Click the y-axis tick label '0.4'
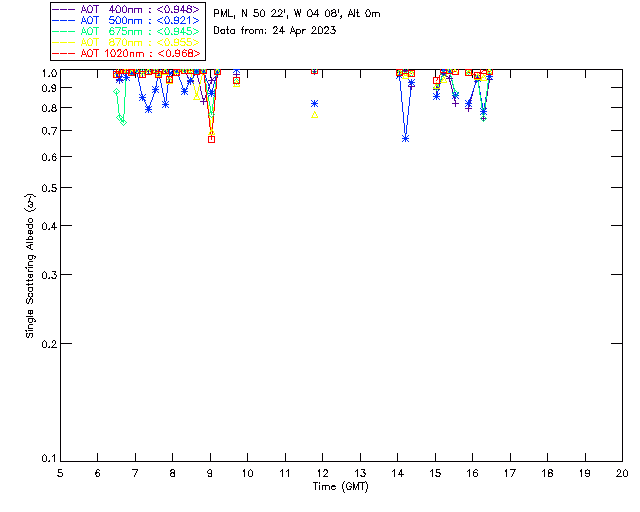 [49, 226]
